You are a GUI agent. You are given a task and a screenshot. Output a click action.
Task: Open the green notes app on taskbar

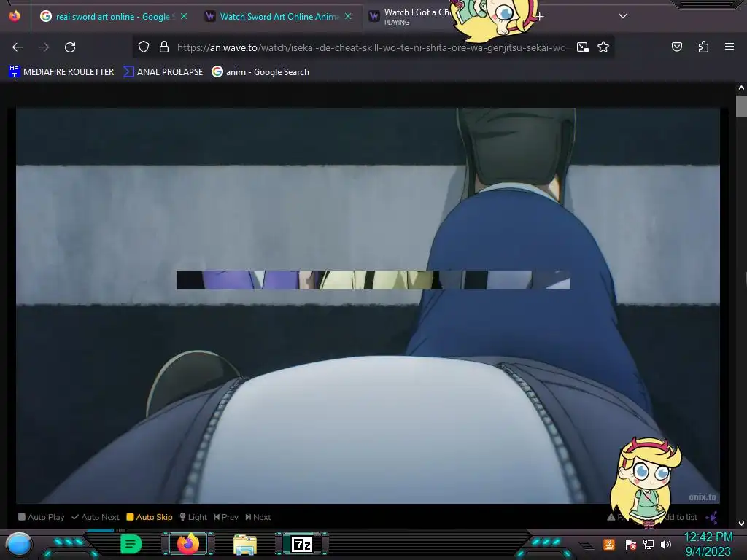(x=131, y=544)
